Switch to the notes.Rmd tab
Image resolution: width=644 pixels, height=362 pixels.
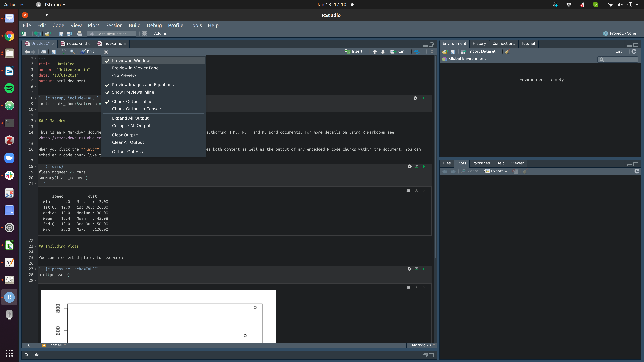(x=76, y=43)
